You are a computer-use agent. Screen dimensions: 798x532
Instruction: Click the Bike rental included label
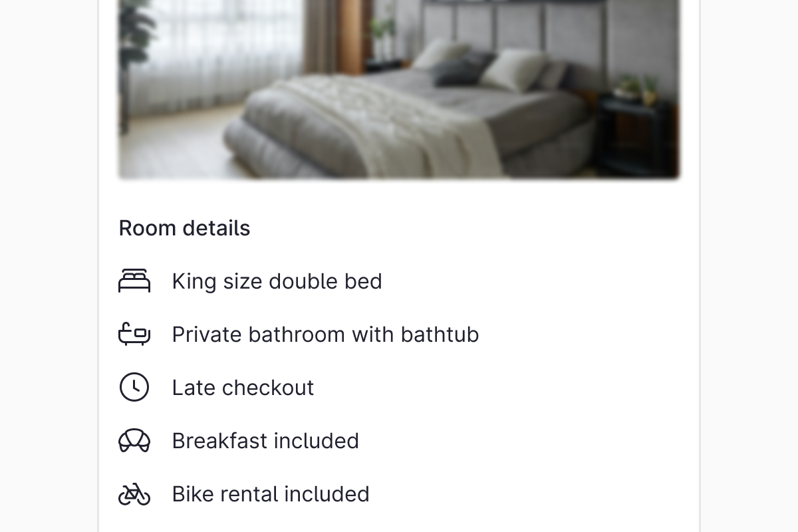click(271, 494)
